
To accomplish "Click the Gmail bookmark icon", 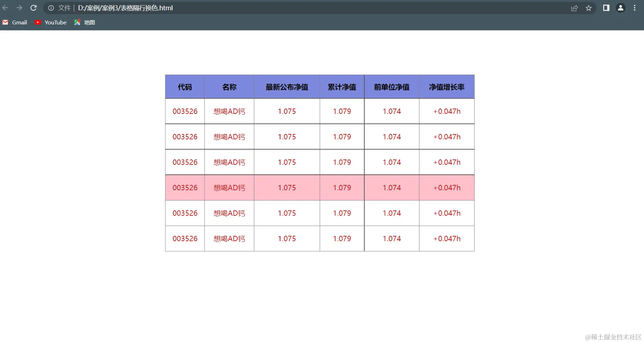I will [5, 22].
